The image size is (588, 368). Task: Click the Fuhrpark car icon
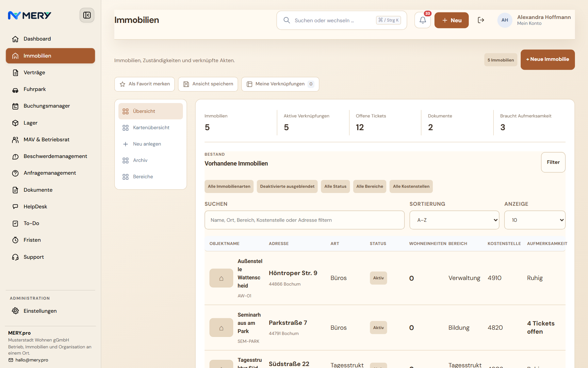(15, 90)
